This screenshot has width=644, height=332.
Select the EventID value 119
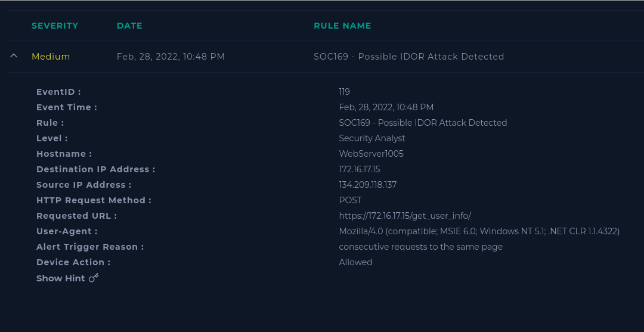point(344,92)
